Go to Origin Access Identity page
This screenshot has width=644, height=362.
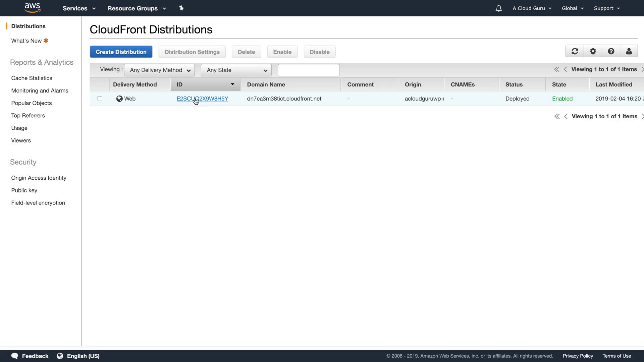point(39,178)
